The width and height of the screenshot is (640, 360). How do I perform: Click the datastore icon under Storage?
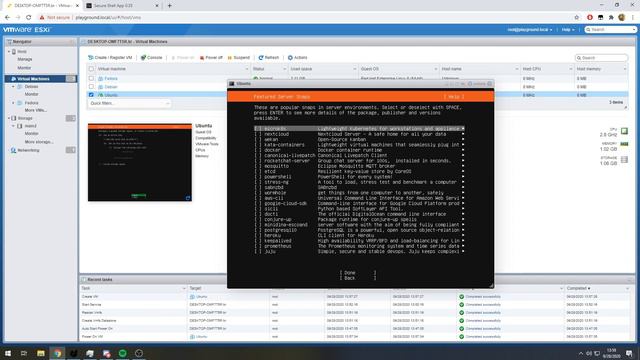[x=20, y=126]
